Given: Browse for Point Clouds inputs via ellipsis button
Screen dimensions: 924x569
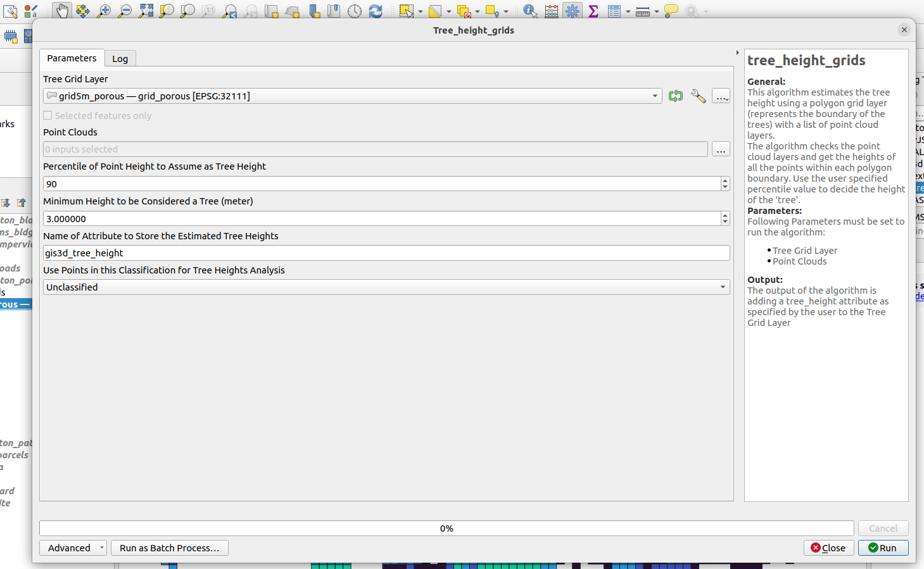Looking at the screenshot, I should coord(721,149).
